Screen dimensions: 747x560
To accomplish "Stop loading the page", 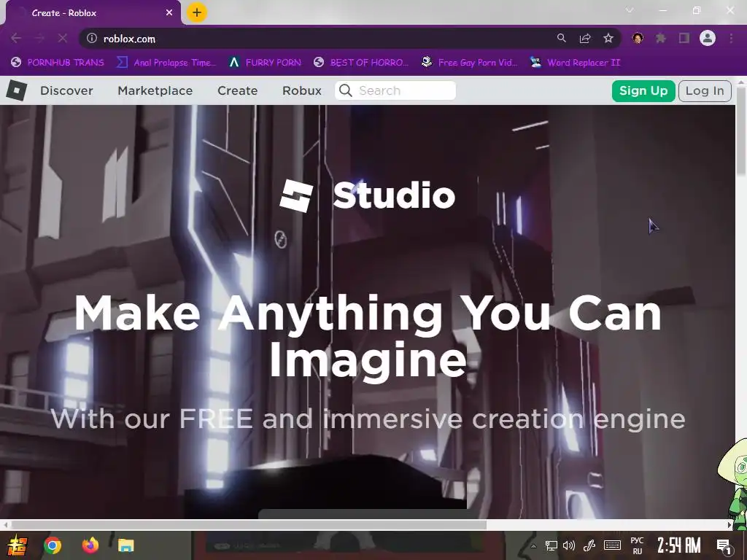I will (x=63, y=38).
